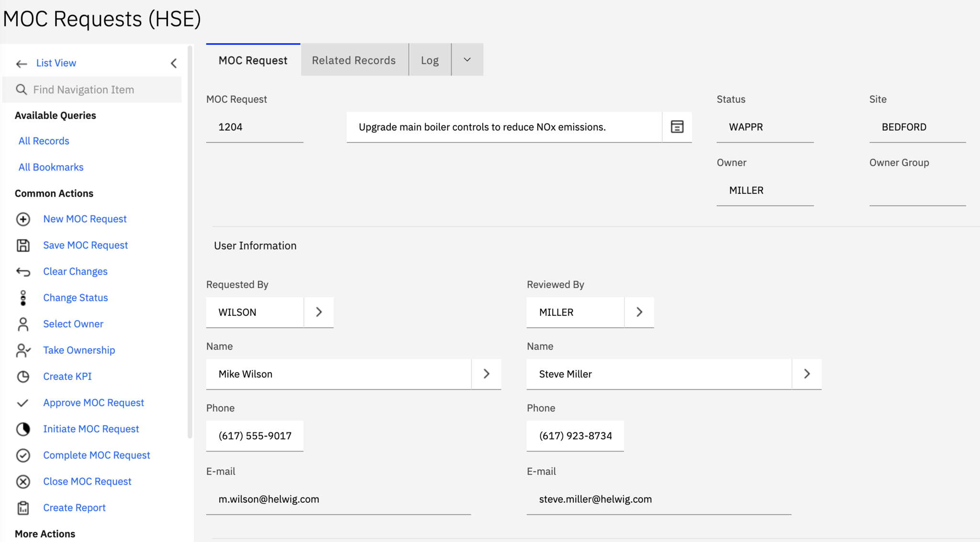Click the search magnifier icon
This screenshot has height=542, width=980.
click(22, 89)
